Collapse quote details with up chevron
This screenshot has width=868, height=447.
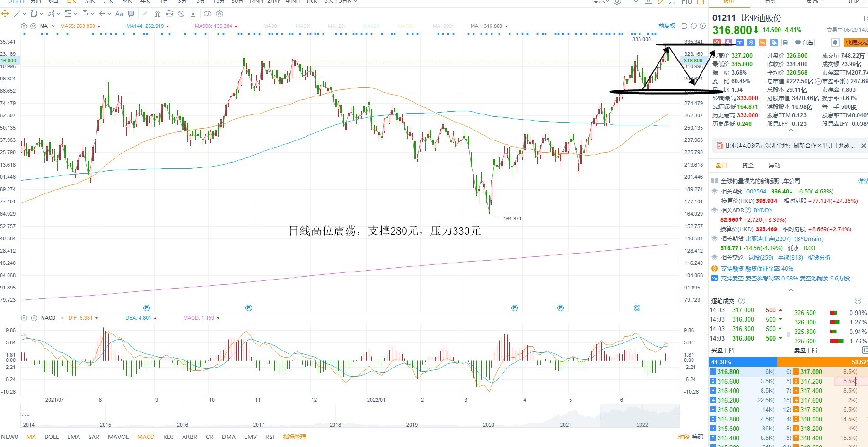coord(791,130)
